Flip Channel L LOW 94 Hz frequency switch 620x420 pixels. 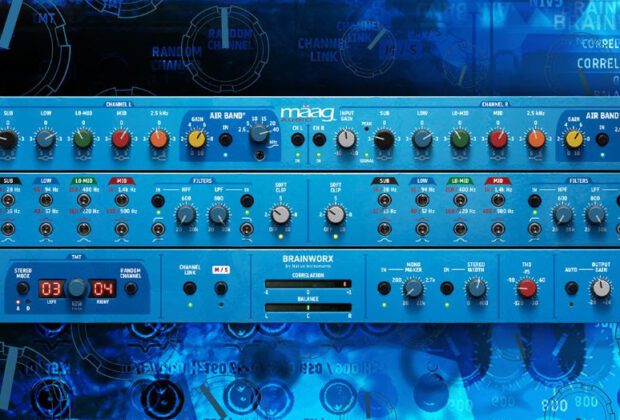(x=45, y=200)
